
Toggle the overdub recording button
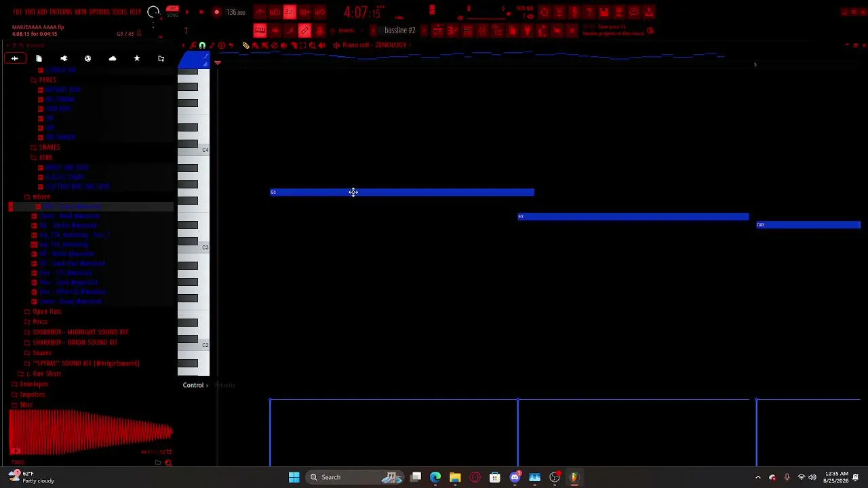coord(305,12)
